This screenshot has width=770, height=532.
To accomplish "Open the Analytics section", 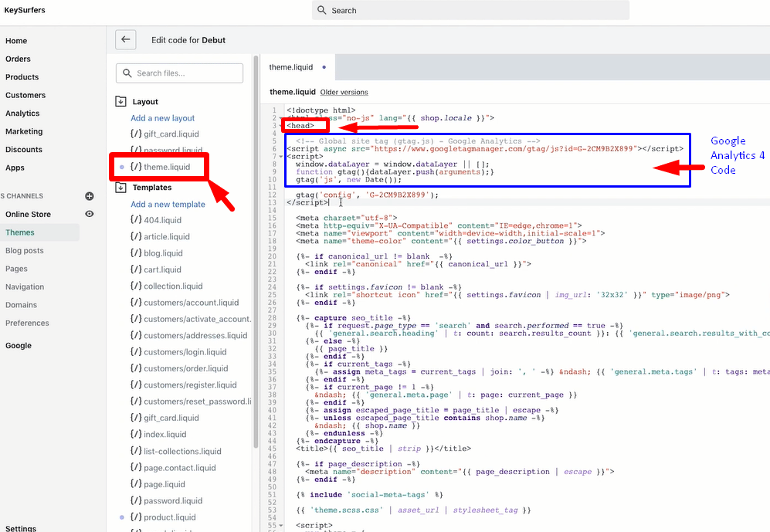I will coord(22,114).
